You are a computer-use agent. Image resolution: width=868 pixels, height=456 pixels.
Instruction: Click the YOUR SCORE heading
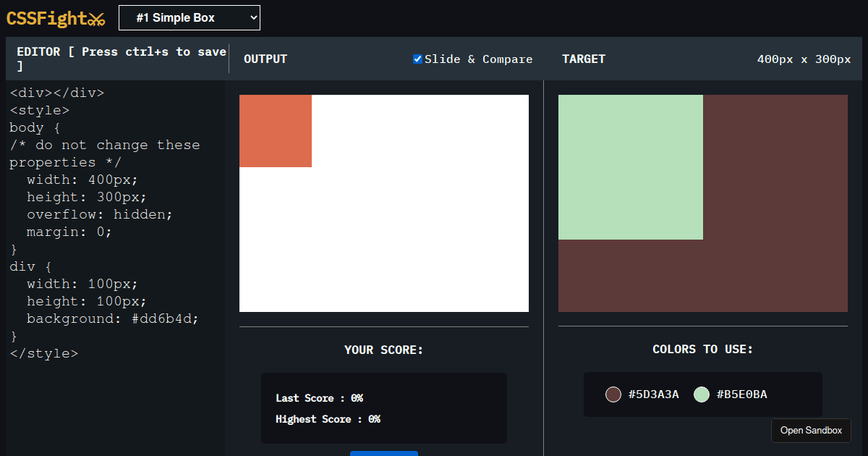pyautogui.click(x=383, y=350)
